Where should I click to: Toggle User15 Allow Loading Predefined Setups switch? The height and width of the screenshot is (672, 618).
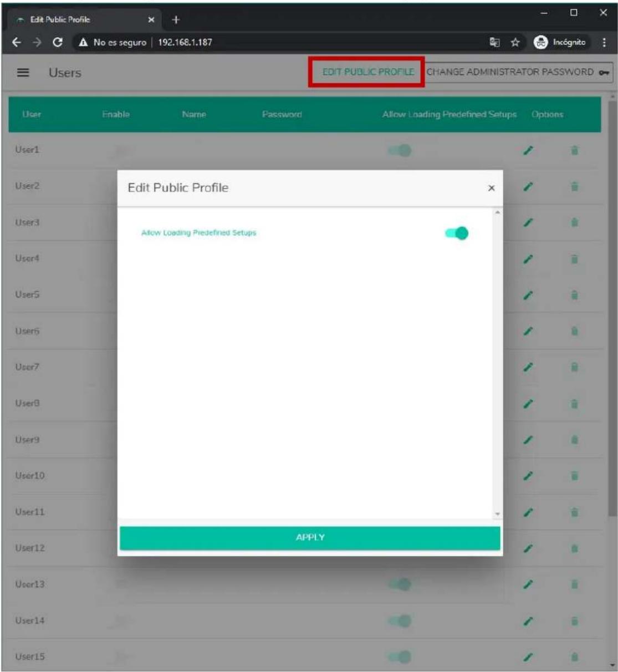[x=400, y=657]
